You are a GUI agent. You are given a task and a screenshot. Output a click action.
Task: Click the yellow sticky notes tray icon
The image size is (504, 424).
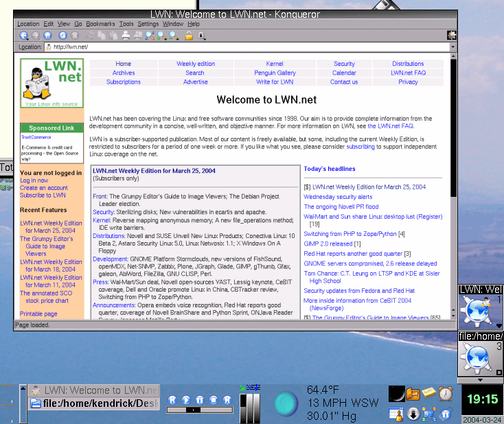pyautogui.click(x=428, y=392)
